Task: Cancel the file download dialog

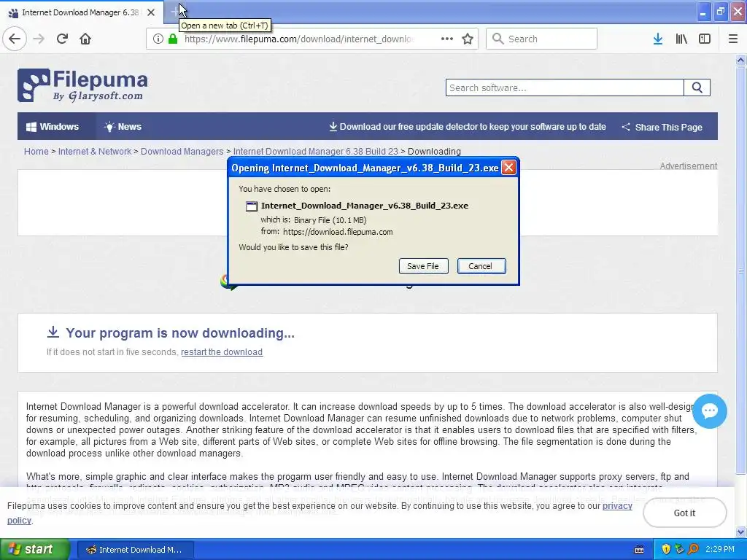Action: 481,266
